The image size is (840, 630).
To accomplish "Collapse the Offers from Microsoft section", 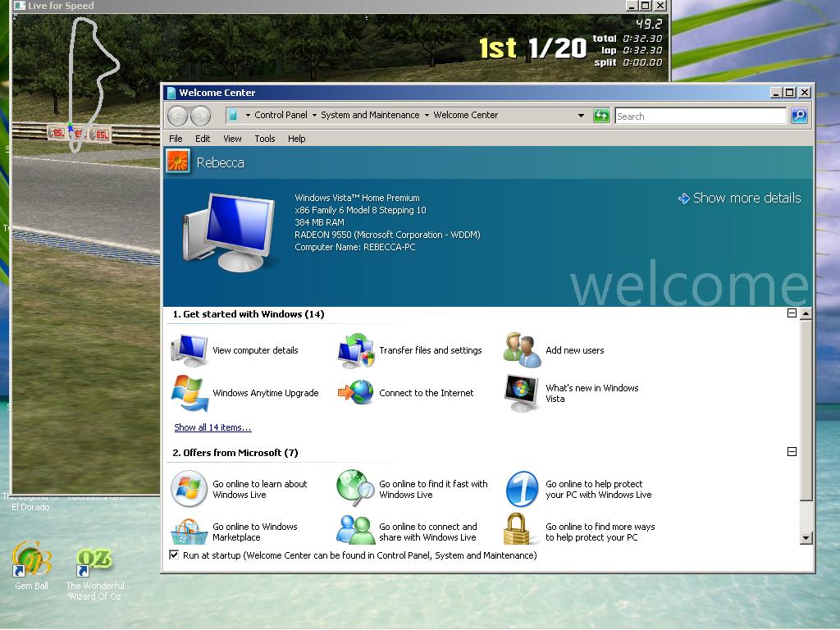I will 792,452.
